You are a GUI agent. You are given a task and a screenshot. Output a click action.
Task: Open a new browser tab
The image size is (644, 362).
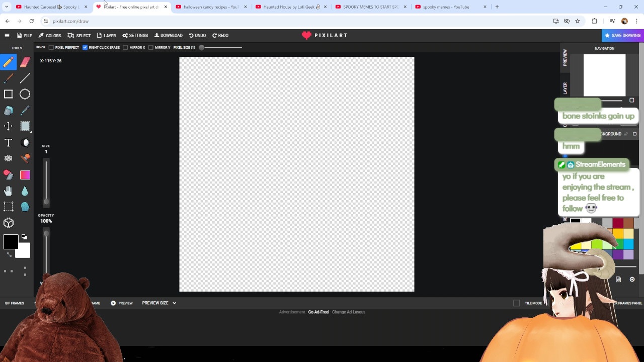(x=497, y=7)
